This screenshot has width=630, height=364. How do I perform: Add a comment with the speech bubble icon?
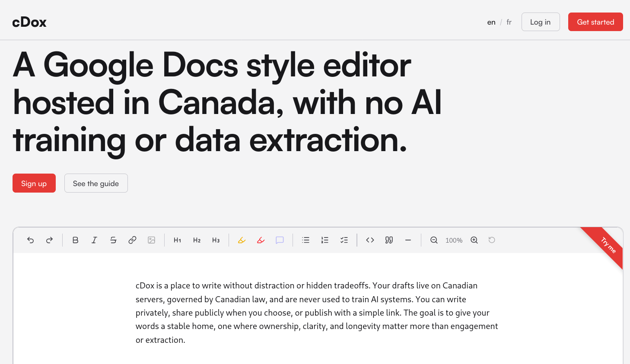click(280, 240)
